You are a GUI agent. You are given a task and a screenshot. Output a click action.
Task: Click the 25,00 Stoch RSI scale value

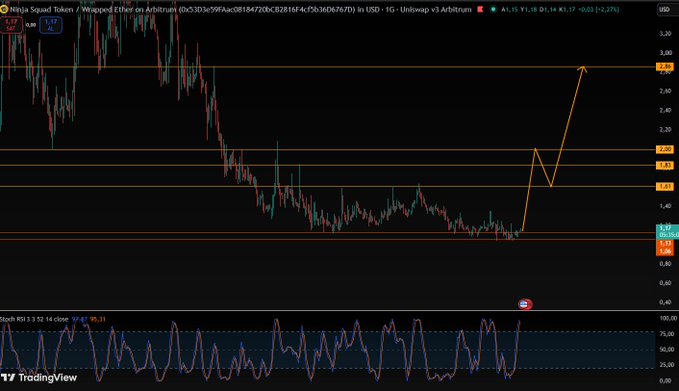click(667, 365)
